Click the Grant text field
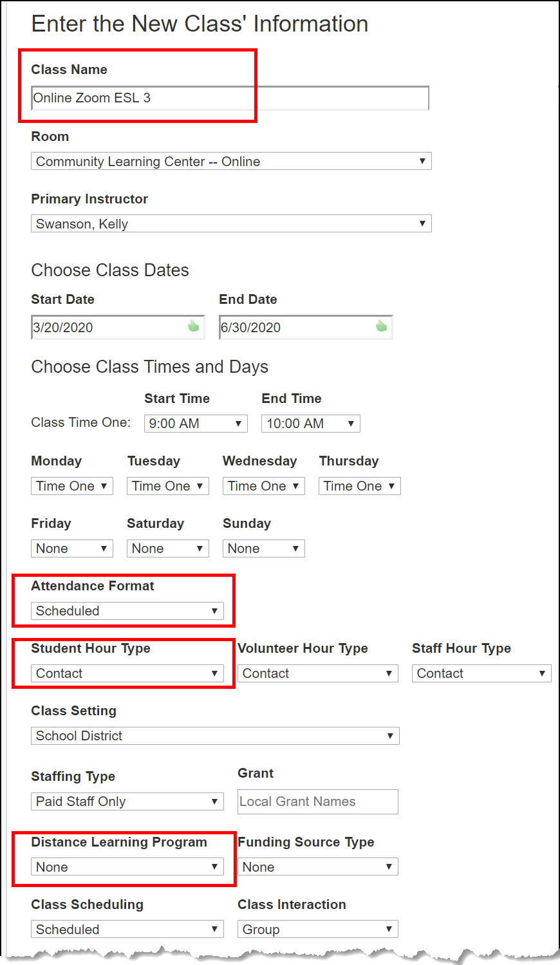The height and width of the screenshot is (965, 560). coord(317,801)
